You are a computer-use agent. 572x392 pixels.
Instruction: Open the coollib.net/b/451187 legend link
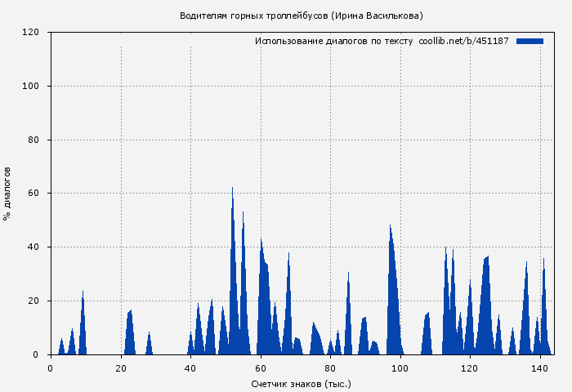[x=463, y=41]
